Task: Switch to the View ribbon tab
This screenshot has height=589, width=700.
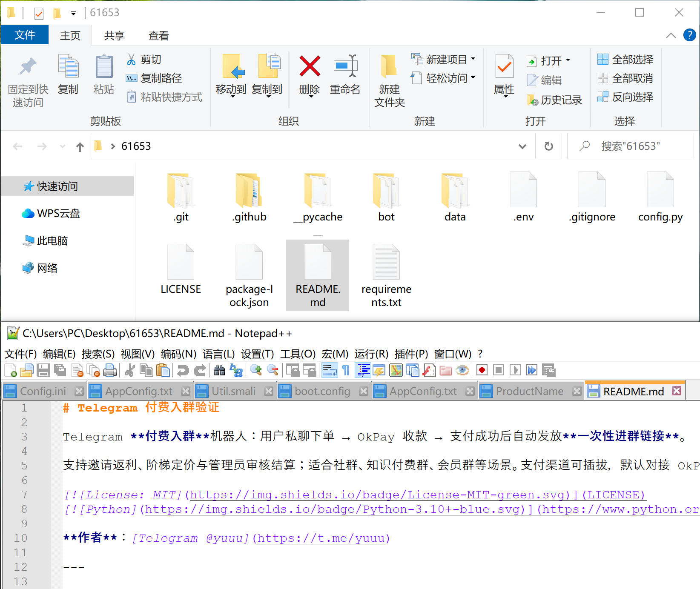Action: pos(159,36)
